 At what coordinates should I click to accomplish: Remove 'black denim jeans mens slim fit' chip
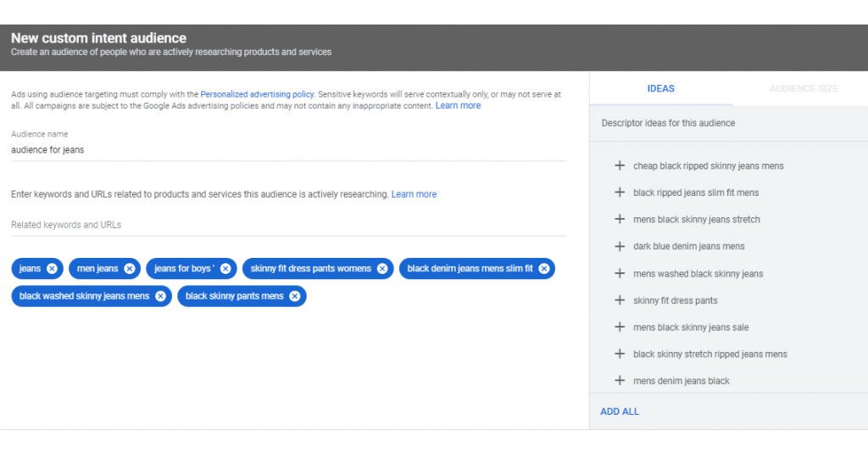[543, 269]
